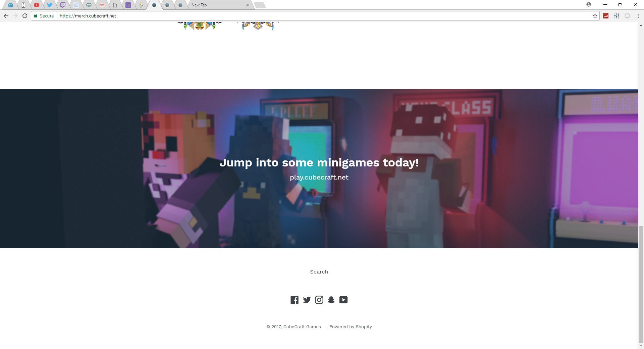Open the Powered by Shopify link
644x349 pixels.
tap(351, 327)
